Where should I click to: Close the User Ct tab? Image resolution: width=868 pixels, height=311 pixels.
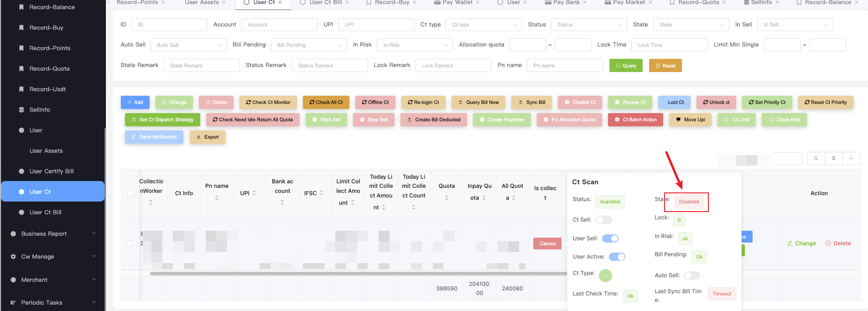tap(280, 3)
